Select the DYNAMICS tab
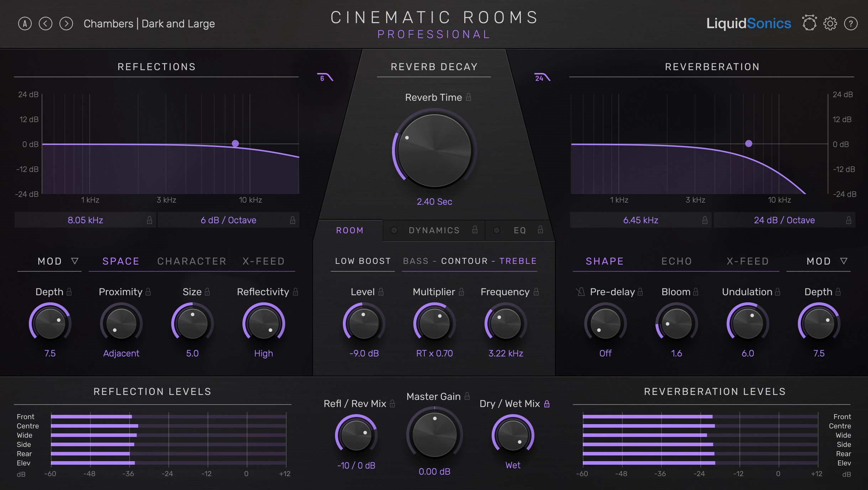868x490 pixels. tap(434, 230)
